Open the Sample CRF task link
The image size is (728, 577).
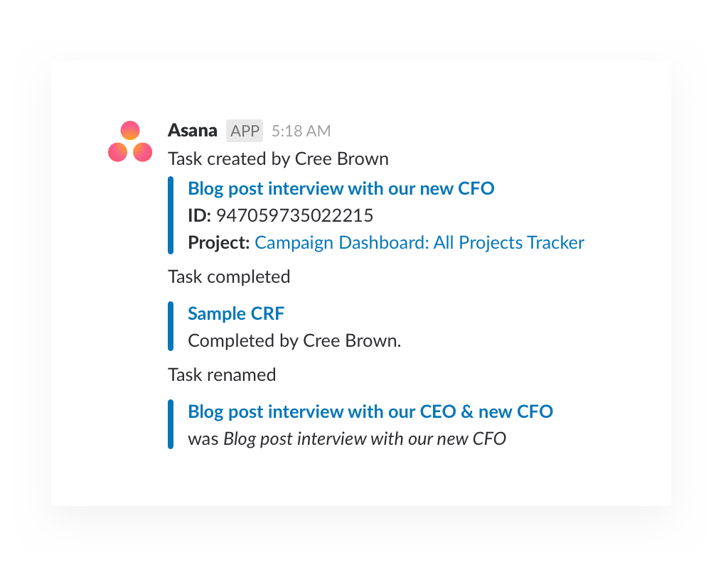coord(236,313)
